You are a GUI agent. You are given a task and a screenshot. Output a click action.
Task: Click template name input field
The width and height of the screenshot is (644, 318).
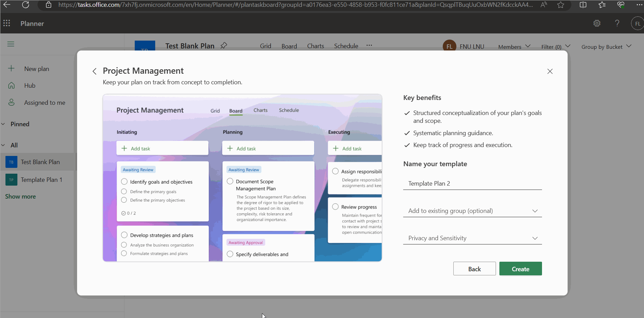point(472,183)
